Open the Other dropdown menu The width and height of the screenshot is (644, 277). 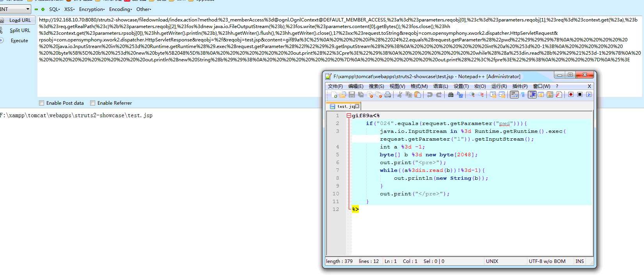point(144,9)
